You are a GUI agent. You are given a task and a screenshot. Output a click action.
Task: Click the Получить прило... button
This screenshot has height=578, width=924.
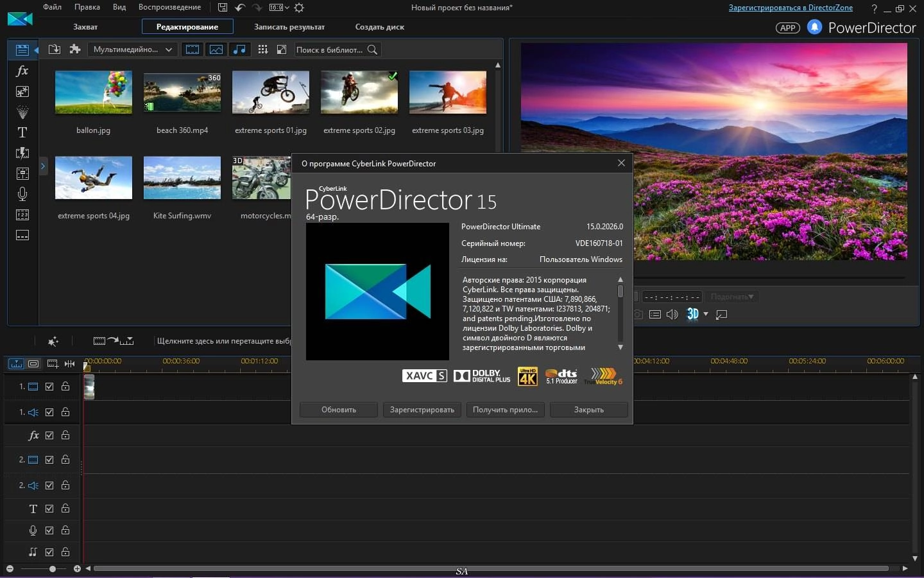pos(506,410)
